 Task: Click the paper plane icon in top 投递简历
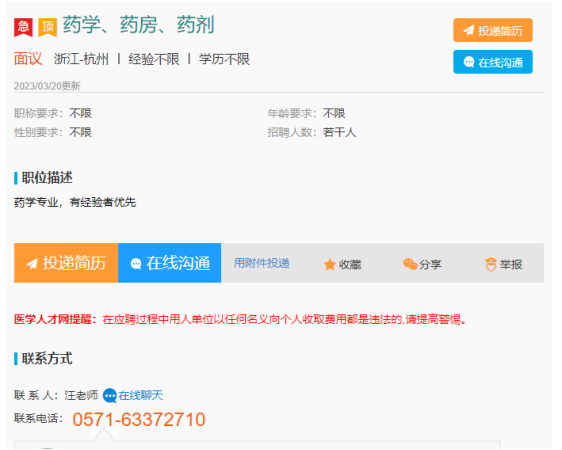point(469,30)
